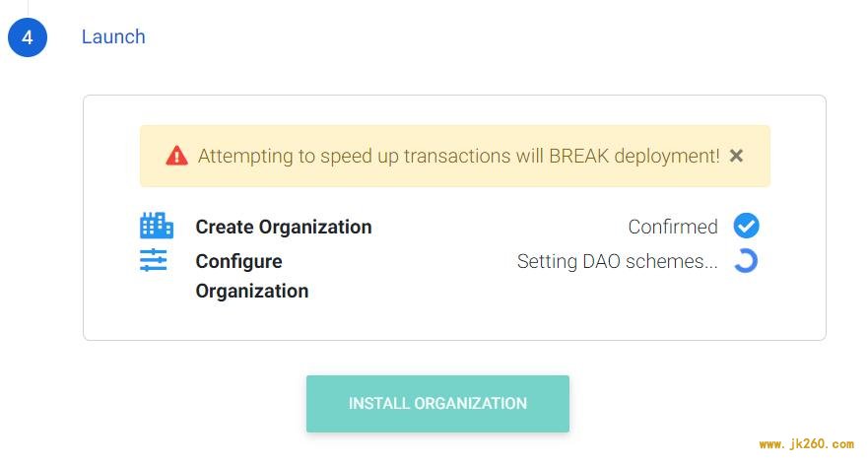Viewport: 868px width, 464px height.
Task: Click the step 4 circle badge
Action: tap(28, 37)
